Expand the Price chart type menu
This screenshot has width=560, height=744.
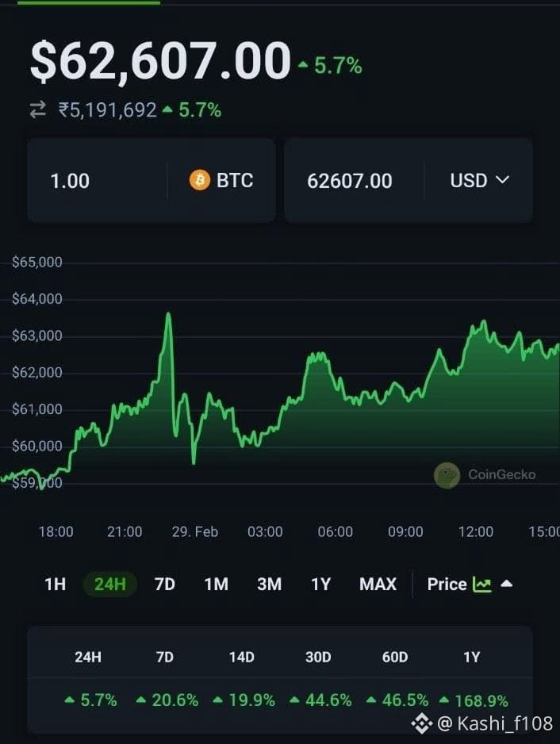pyautogui.click(x=470, y=584)
